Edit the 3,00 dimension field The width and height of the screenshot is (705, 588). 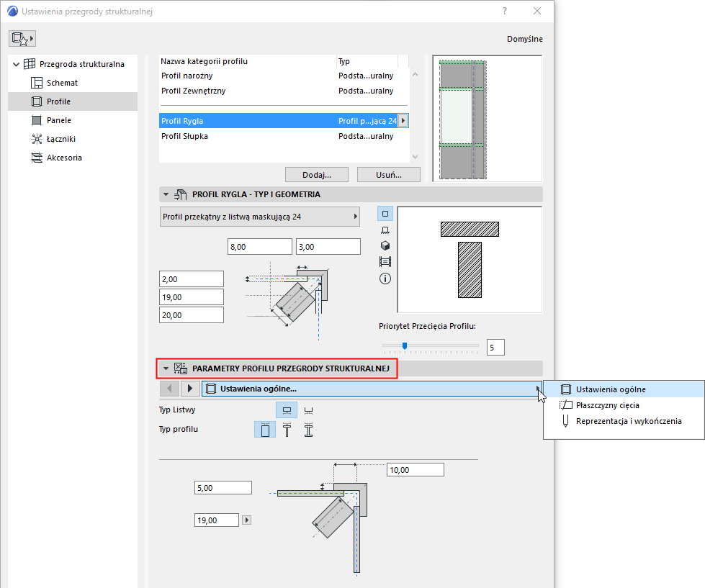pyautogui.click(x=328, y=247)
